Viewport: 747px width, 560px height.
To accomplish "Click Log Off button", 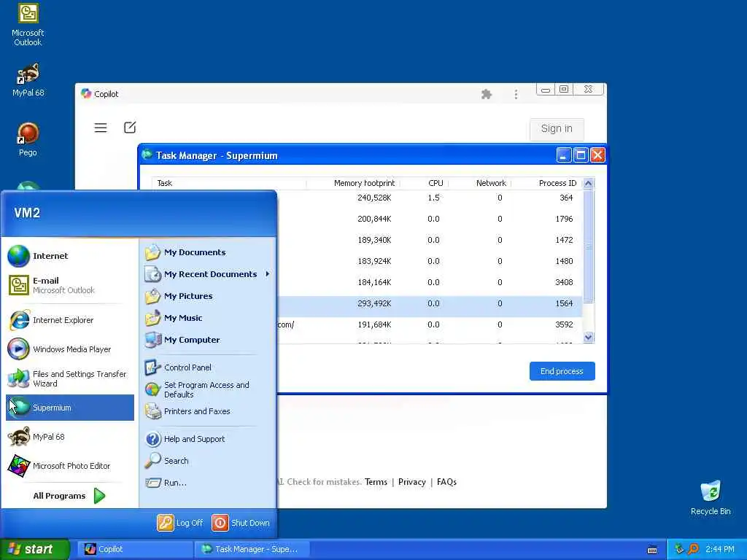I will pos(181,523).
